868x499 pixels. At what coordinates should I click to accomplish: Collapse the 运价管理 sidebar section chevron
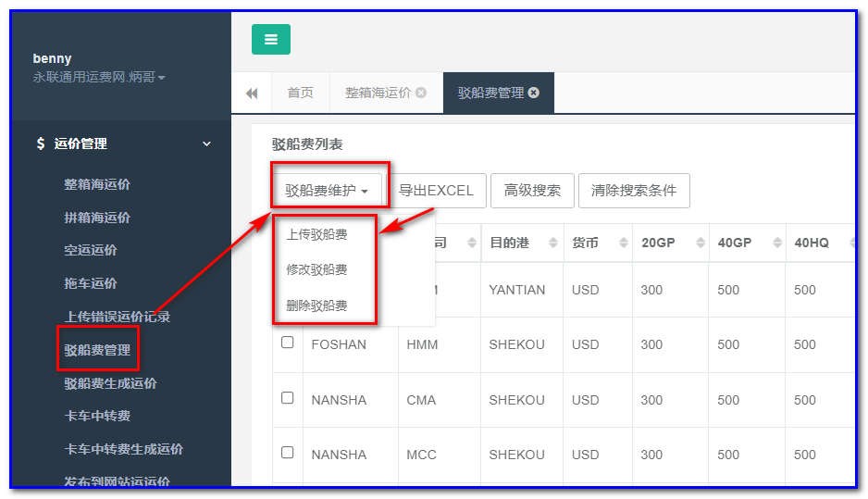click(206, 144)
